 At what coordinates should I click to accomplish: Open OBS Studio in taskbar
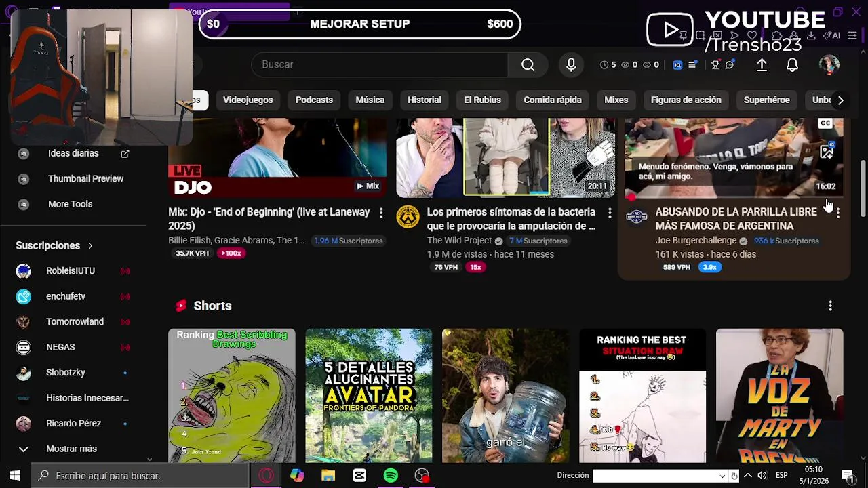(x=422, y=476)
